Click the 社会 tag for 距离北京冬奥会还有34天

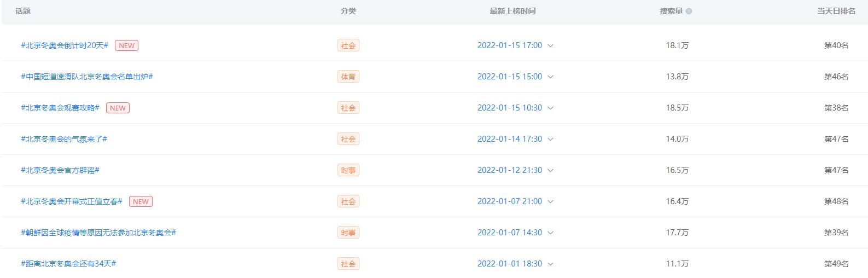click(x=348, y=264)
